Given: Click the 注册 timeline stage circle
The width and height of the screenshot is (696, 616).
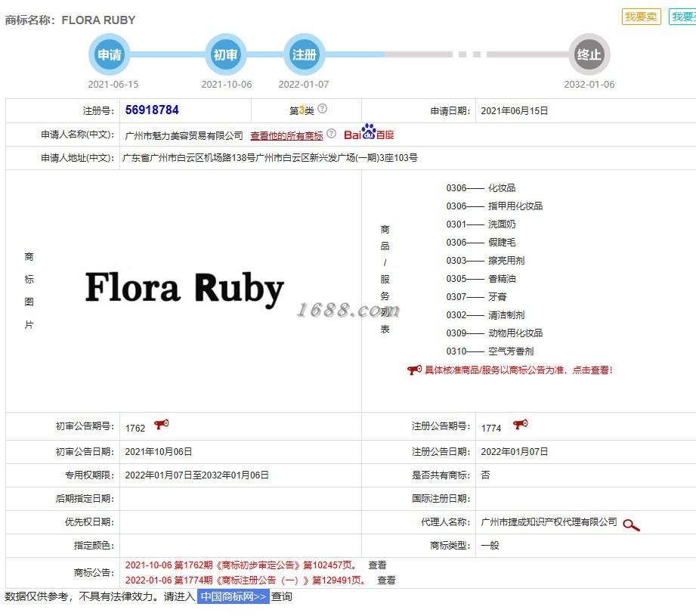Looking at the screenshot, I should (x=304, y=54).
